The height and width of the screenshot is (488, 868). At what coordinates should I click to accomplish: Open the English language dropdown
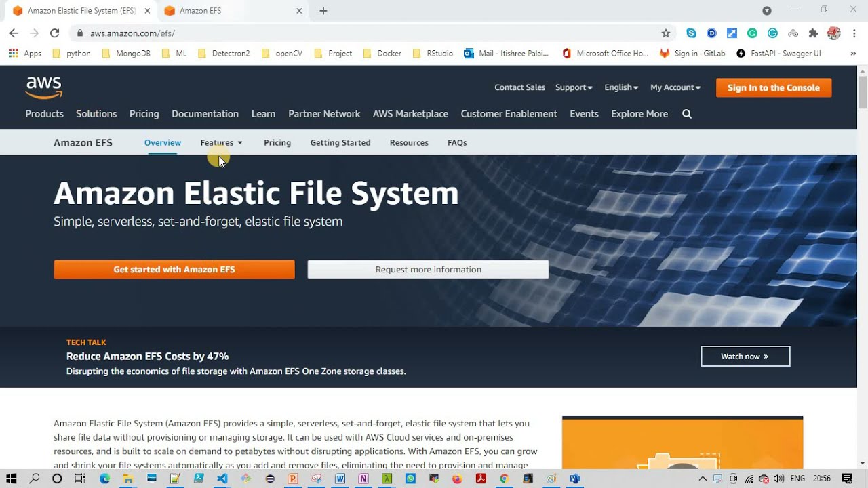point(621,87)
